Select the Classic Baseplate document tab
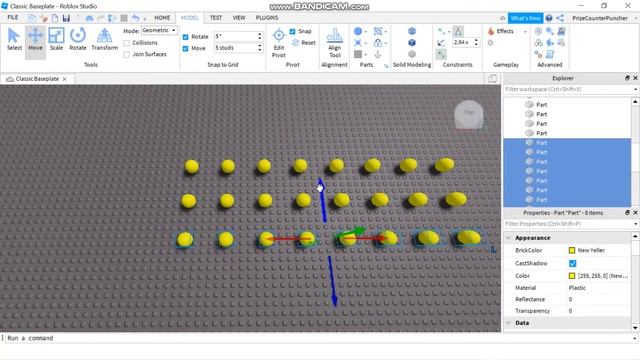This screenshot has height=360, width=640. point(36,79)
